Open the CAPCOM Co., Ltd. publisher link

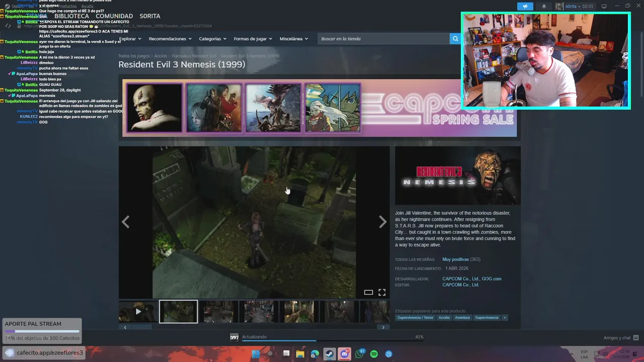[x=460, y=285]
